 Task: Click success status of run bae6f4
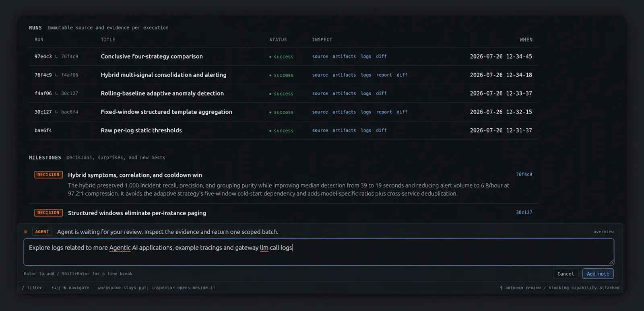tap(281, 131)
